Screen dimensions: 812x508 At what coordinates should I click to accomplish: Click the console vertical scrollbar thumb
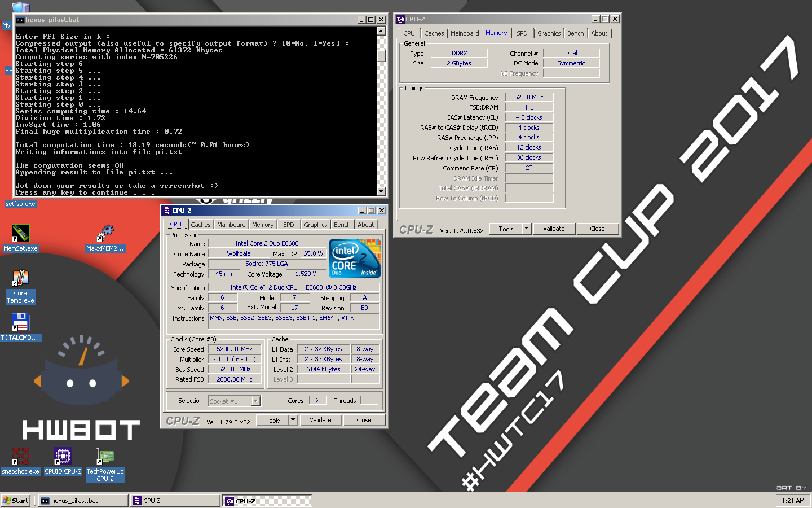[381, 56]
